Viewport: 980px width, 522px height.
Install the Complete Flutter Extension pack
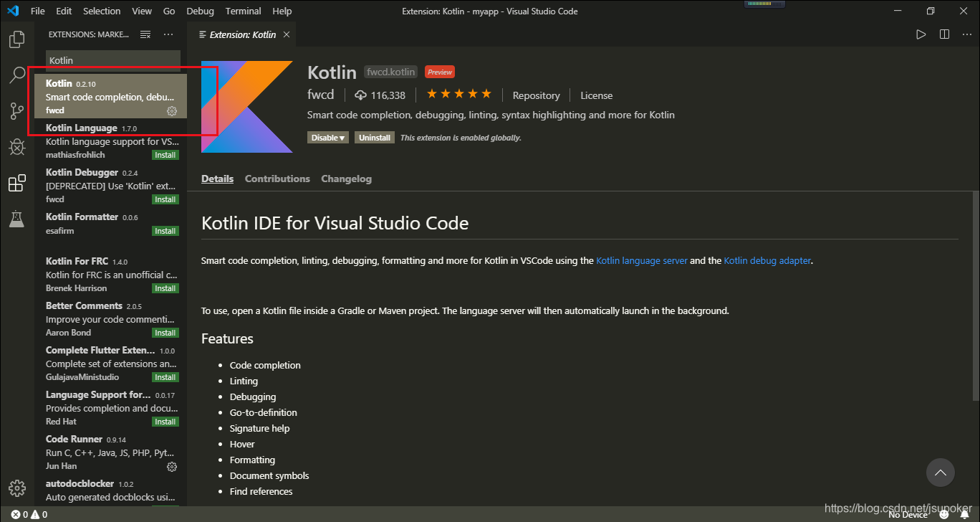(x=165, y=377)
